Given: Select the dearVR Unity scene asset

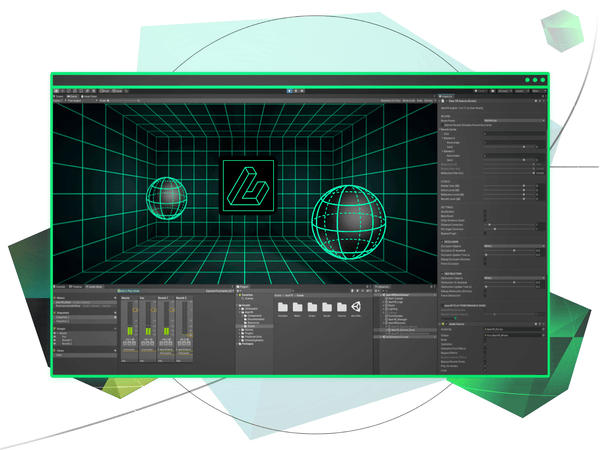Looking at the screenshot, I should 356,309.
